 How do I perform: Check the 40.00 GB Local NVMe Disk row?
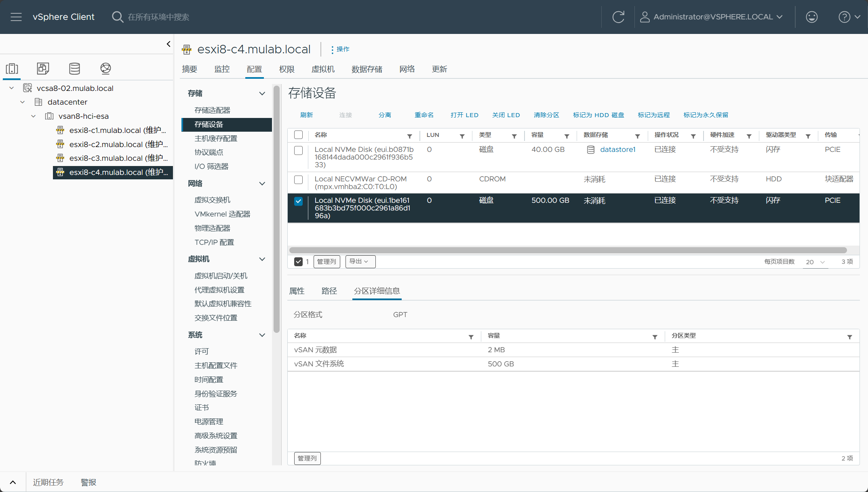click(298, 150)
